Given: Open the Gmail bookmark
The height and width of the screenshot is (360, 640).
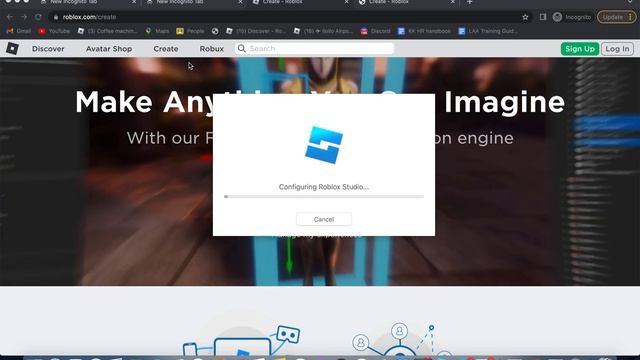Looking at the screenshot, I should (19, 31).
